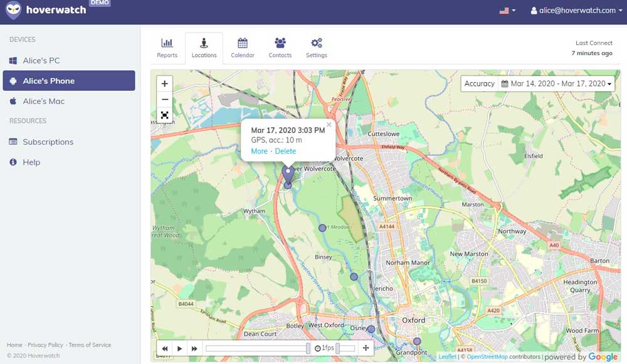Open the language flag dropdown
The width and height of the screenshot is (627, 364).
click(507, 11)
